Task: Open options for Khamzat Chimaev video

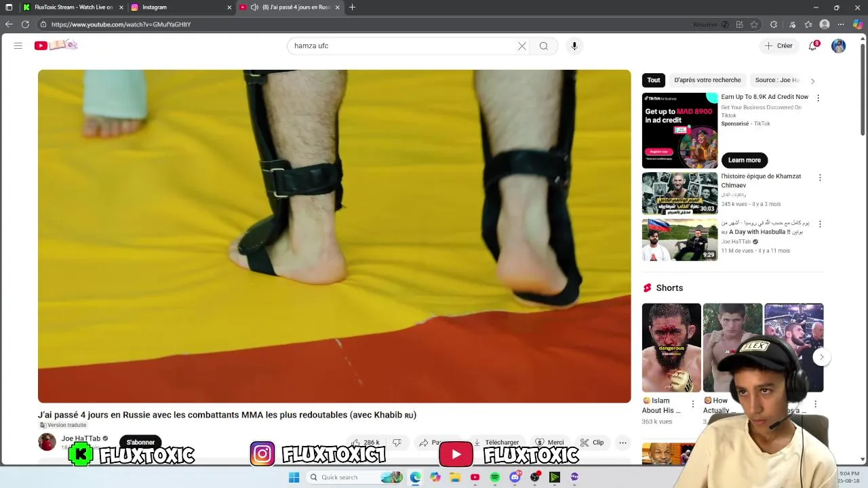Action: tap(820, 178)
